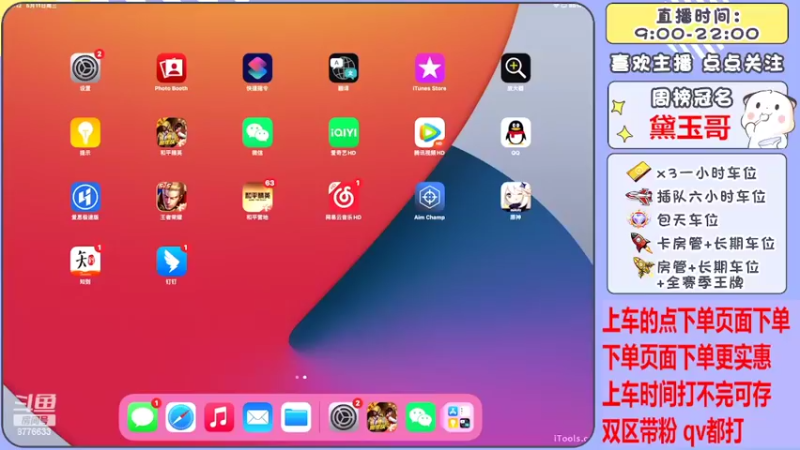800x450 pixels.
Task: Launch 和平精英 game from the home grid
Action: [171, 133]
